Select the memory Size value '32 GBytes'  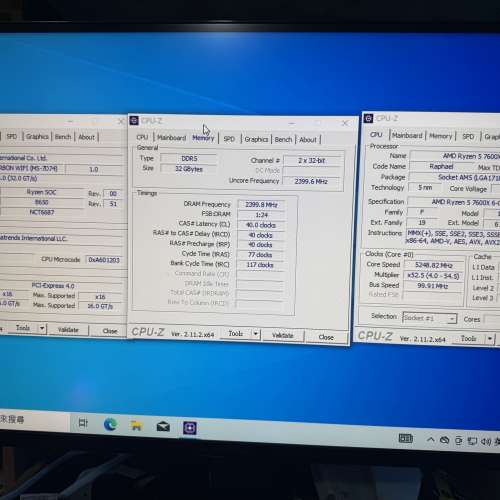click(x=189, y=169)
